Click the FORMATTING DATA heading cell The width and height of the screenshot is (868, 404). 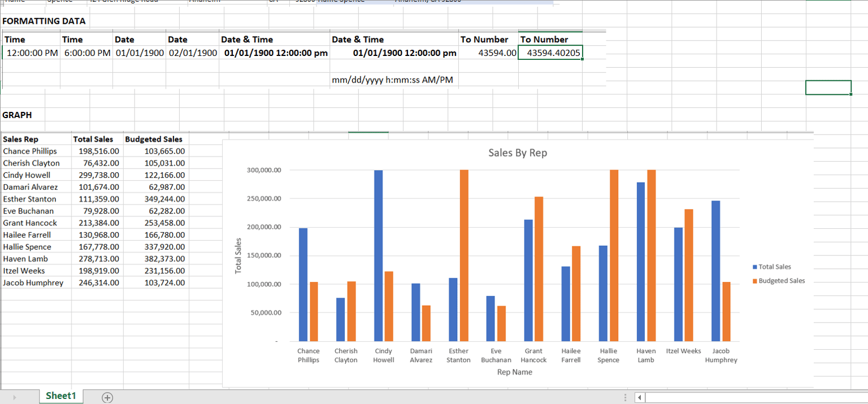tap(44, 21)
